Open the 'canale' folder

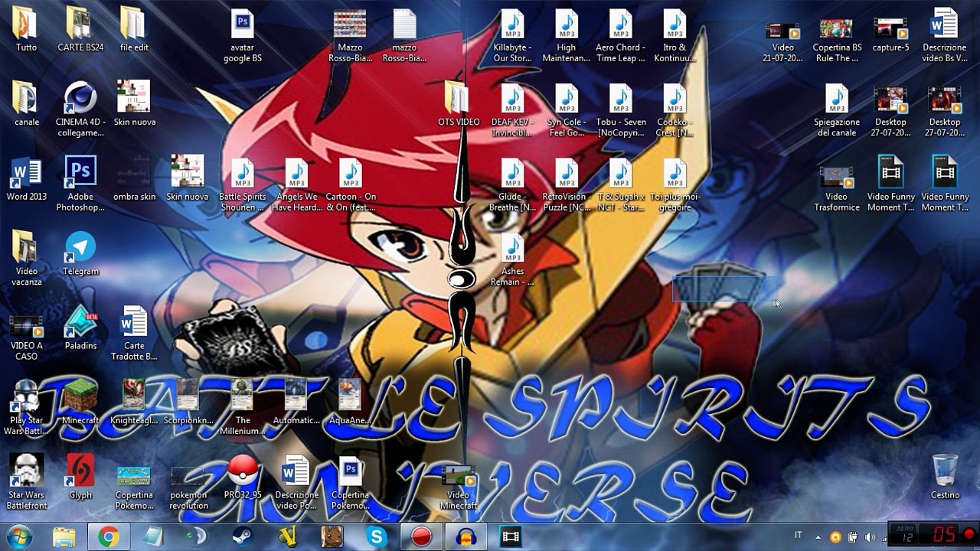(x=27, y=99)
